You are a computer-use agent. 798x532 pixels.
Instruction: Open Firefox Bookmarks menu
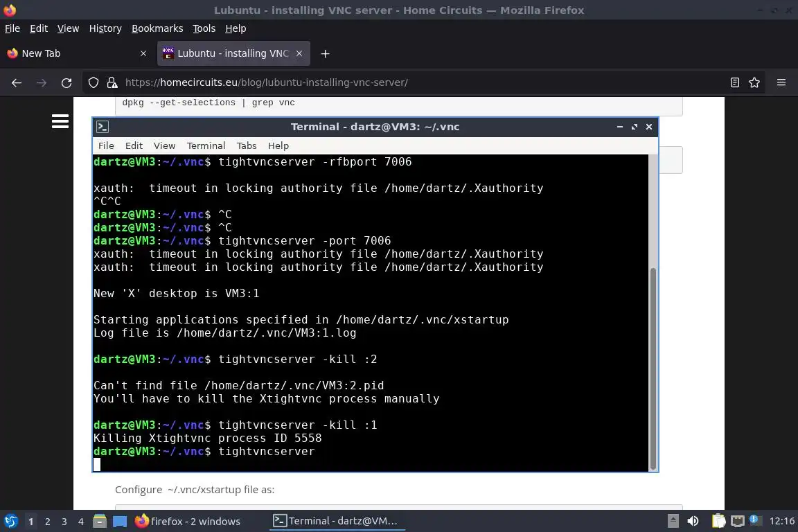point(157,28)
